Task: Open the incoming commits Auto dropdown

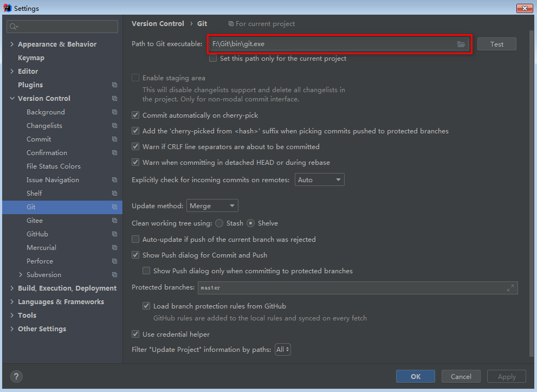Action: tap(319, 180)
